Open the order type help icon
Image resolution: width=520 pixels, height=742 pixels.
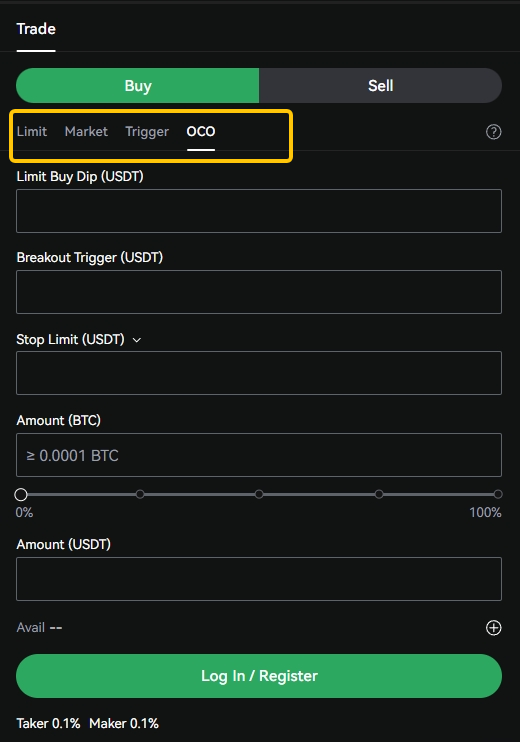pos(494,132)
